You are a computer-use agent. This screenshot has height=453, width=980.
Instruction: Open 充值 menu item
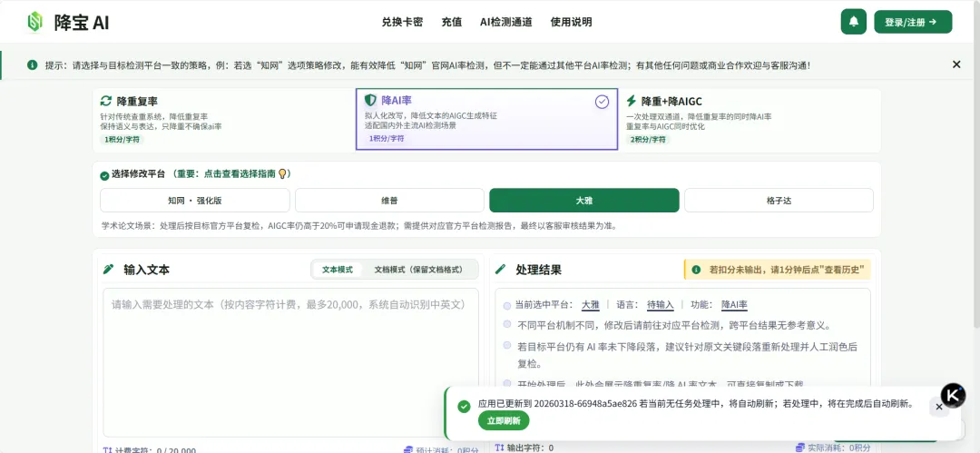coord(451,22)
